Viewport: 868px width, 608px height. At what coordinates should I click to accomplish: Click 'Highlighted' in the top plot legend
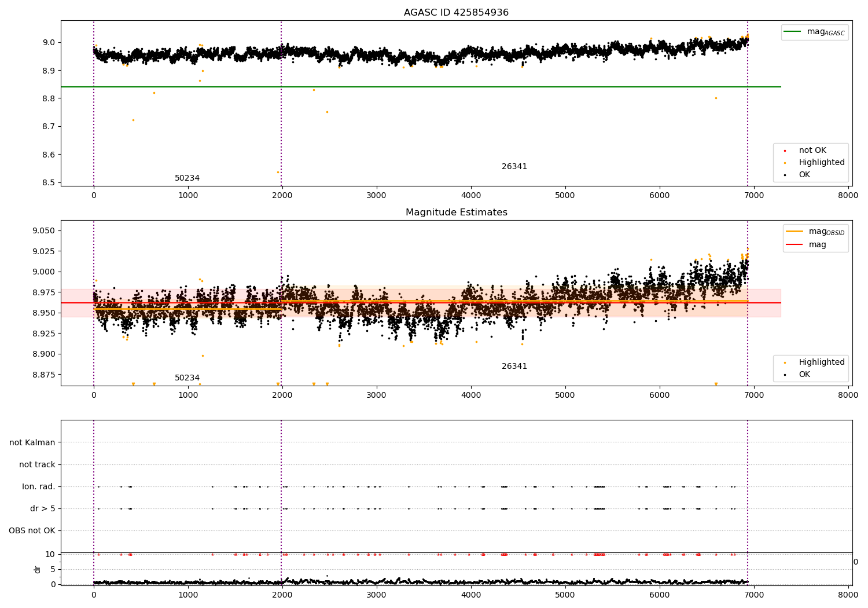(x=822, y=163)
